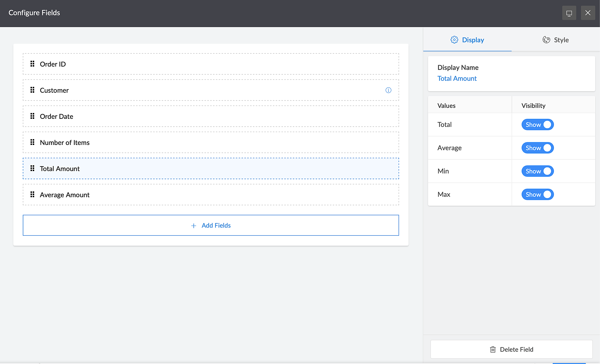Viewport: 600px width, 364px height.
Task: Close the Configure Fields dialog
Action: point(588,13)
